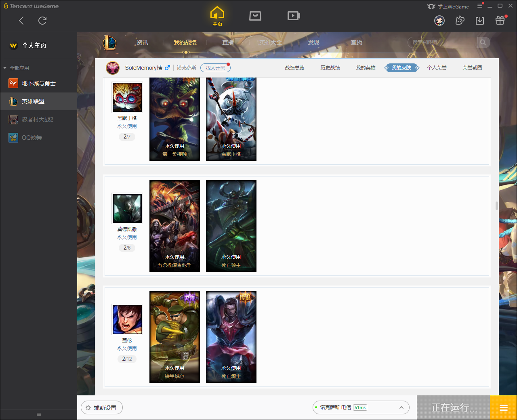
Task: Open the 个人荣誉 sub-tab
Action: click(437, 68)
